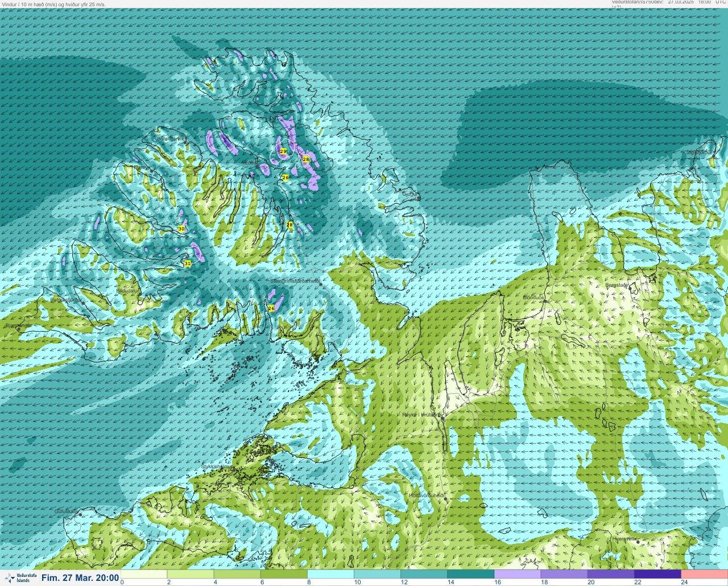Select the 12–14 m/s legend color
This screenshot has height=586, width=728.
tap(424, 574)
